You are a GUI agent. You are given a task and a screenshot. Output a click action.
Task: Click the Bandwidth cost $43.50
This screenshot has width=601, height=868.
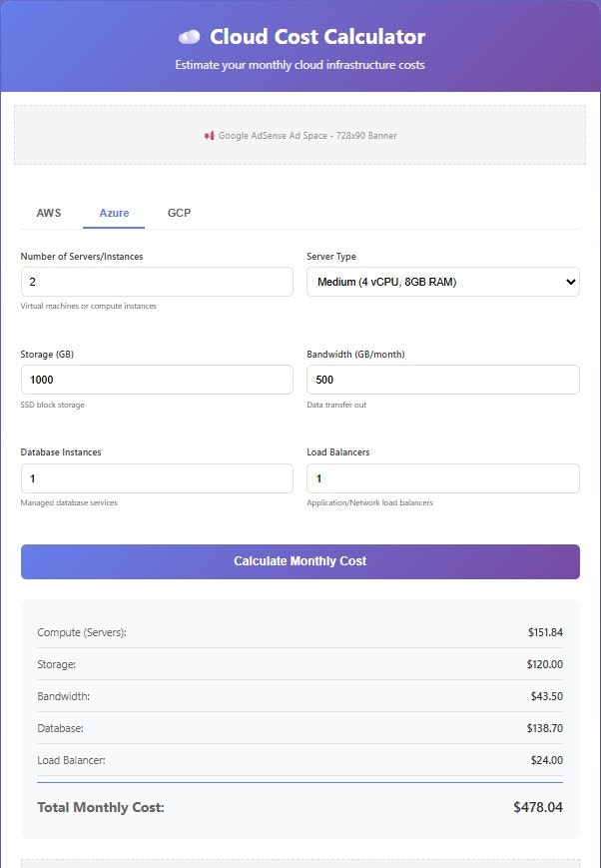click(x=547, y=696)
